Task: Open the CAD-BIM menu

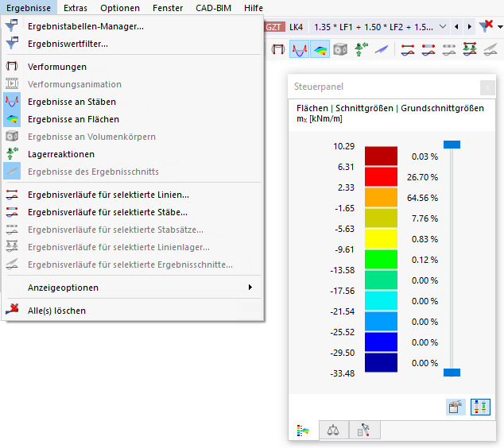Action: (x=213, y=8)
